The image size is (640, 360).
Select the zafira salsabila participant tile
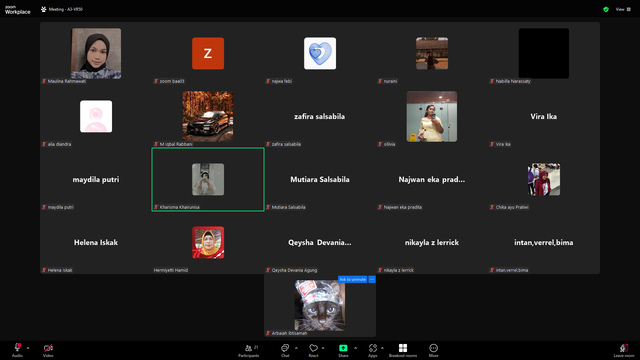coord(320,116)
